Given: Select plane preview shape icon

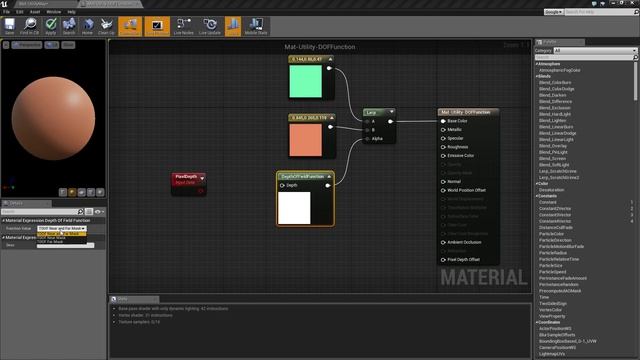Looking at the screenshot, I should 82,192.
